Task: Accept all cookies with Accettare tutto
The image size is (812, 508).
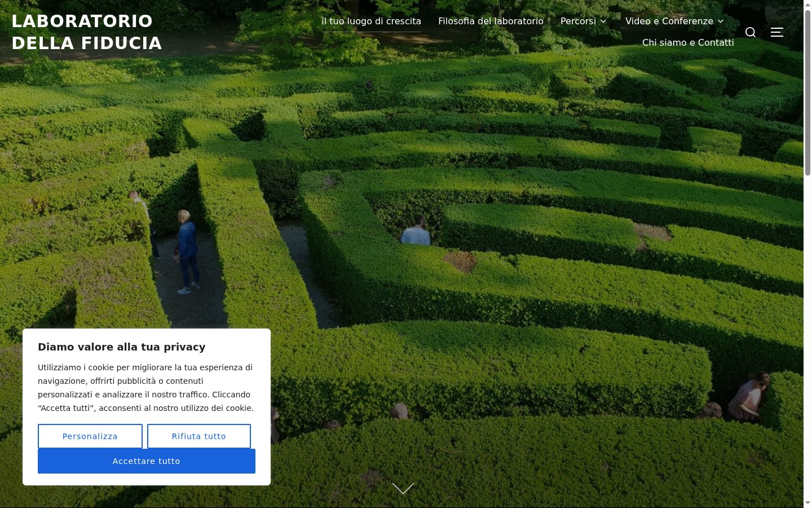Action: 147,461
